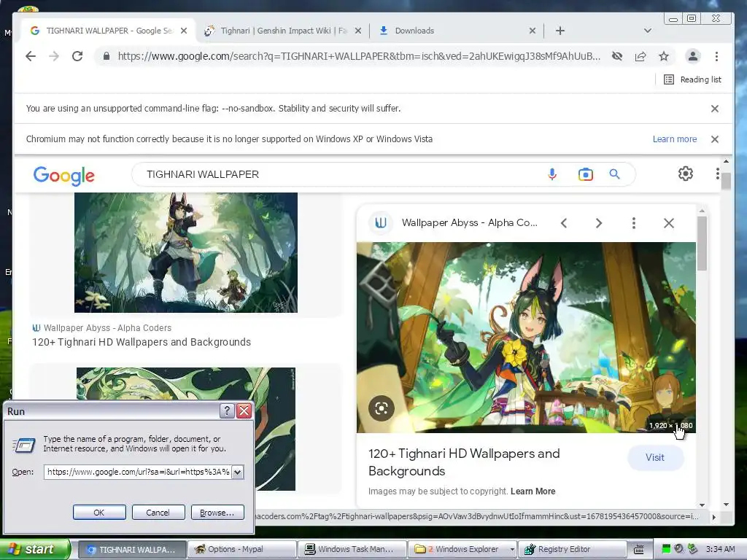Click the page vertical scrollbar thumb
This screenshot has height=560, width=747.
[726, 181]
